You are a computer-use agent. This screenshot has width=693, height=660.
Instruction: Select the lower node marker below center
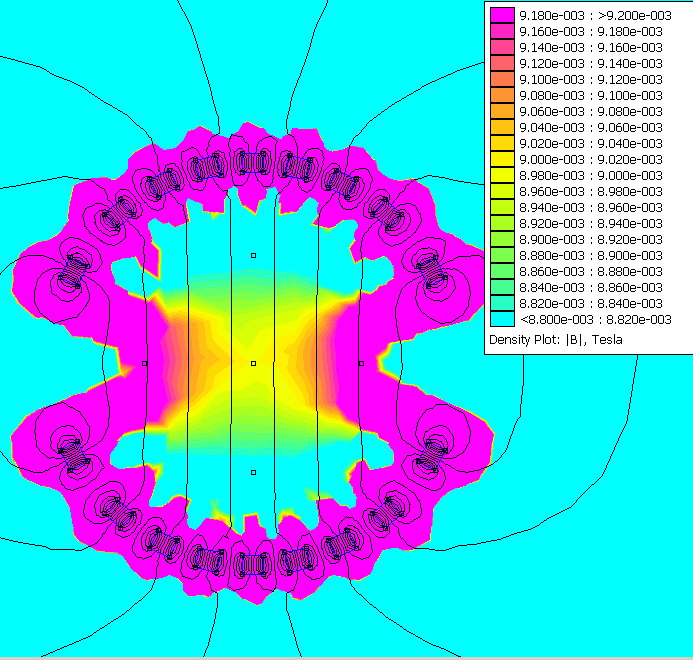(x=254, y=471)
